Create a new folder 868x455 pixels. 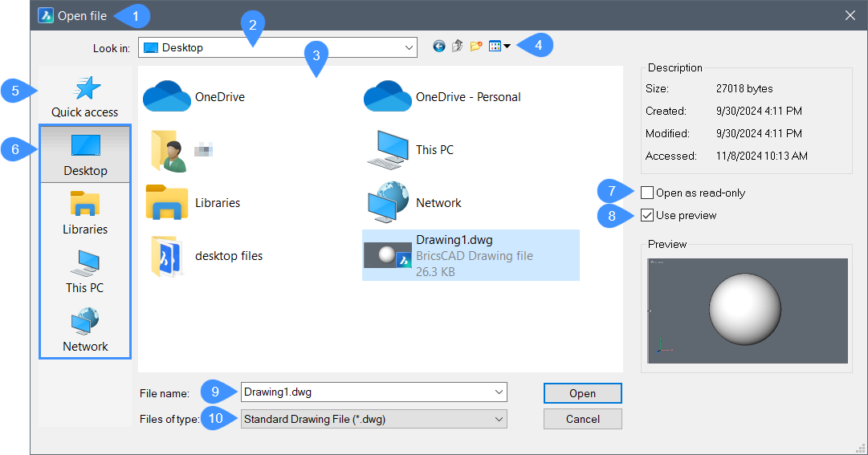[476, 47]
